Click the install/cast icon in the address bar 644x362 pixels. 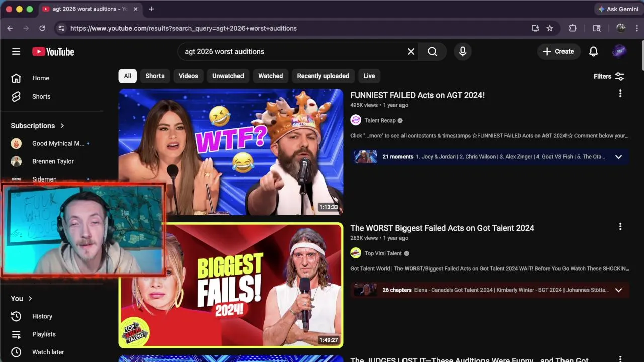point(535,28)
